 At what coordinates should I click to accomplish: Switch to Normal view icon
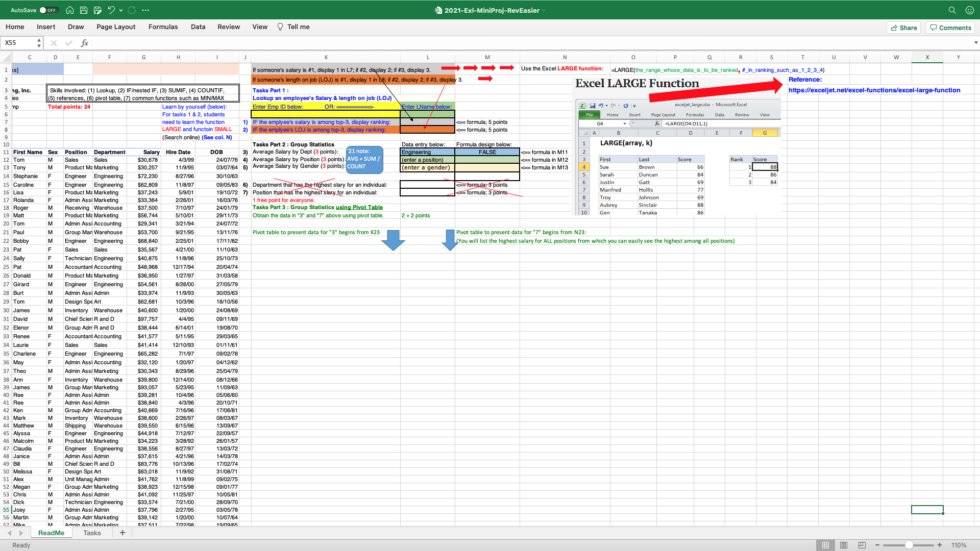coord(825,545)
